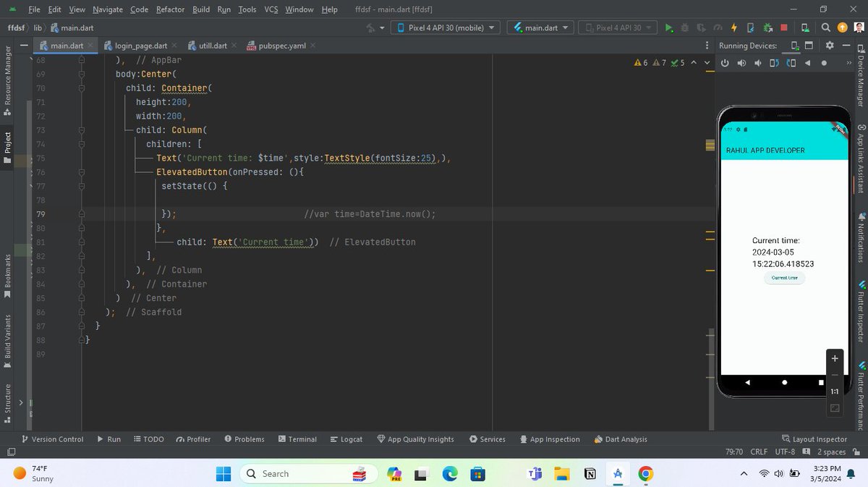Viewport: 868px width, 487px height.
Task: Click the 2 spaces indent setting
Action: click(831, 452)
